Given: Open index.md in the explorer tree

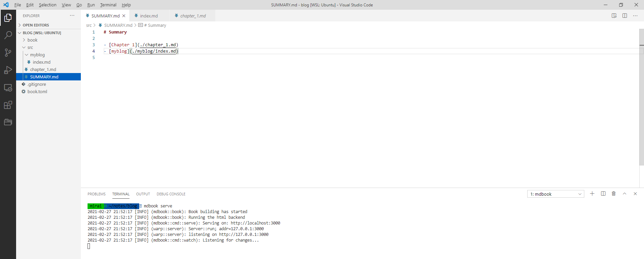Looking at the screenshot, I should click(x=48, y=62).
